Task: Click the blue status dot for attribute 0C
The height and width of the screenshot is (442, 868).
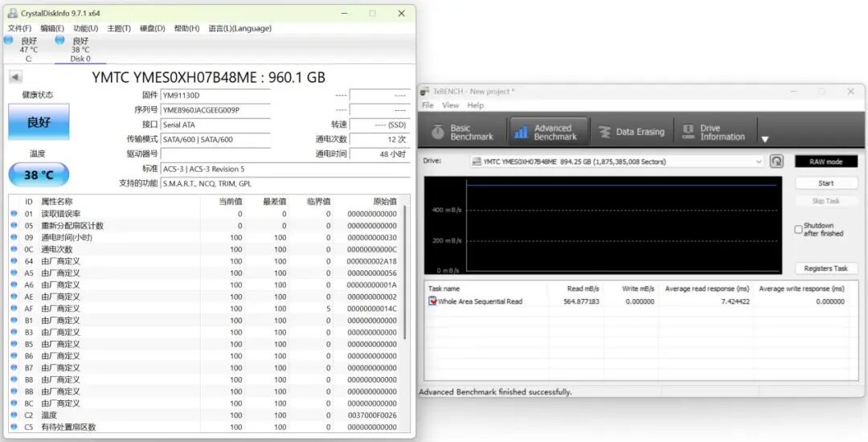Action: coord(14,249)
